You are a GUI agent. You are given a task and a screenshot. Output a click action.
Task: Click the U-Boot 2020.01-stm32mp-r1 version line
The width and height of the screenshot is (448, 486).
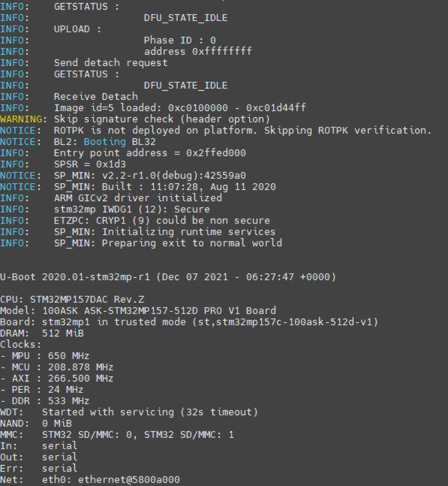pos(168,277)
